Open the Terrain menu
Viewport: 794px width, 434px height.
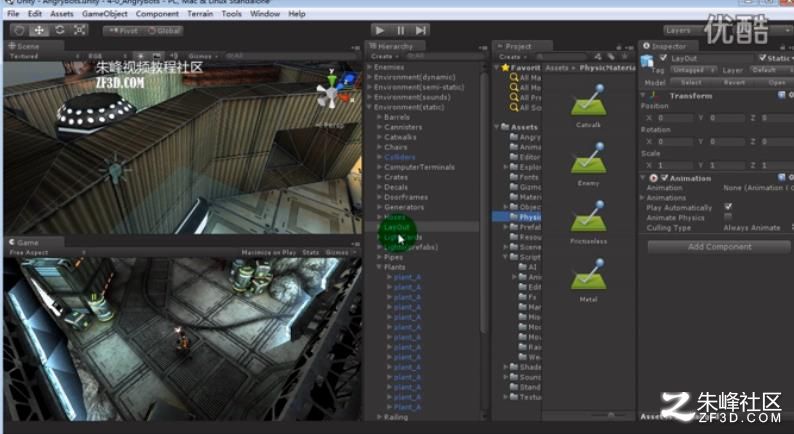pyautogui.click(x=200, y=14)
